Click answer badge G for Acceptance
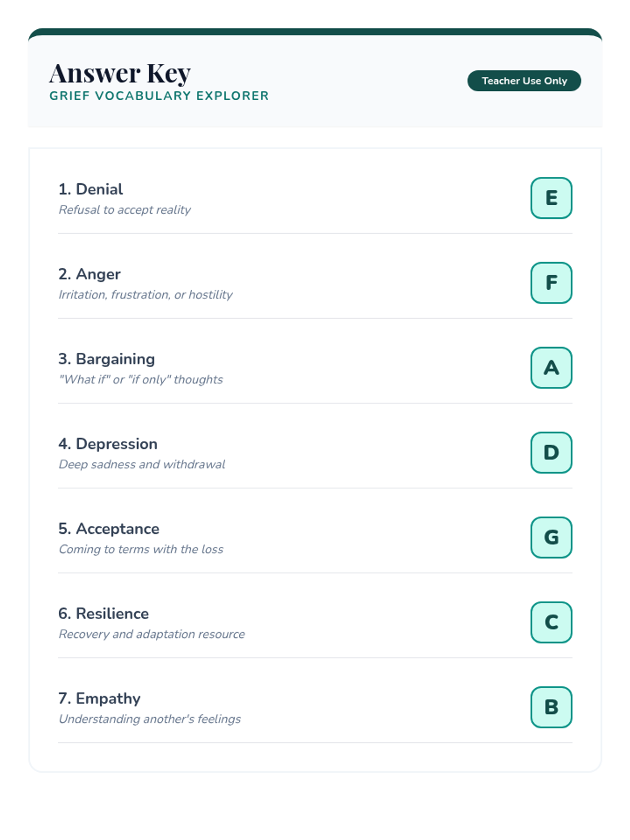 point(551,538)
